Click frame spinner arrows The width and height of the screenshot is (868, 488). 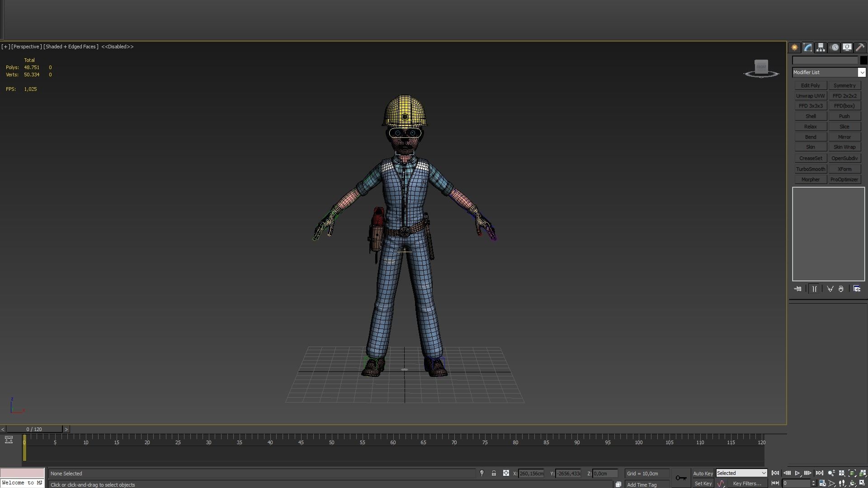(814, 483)
